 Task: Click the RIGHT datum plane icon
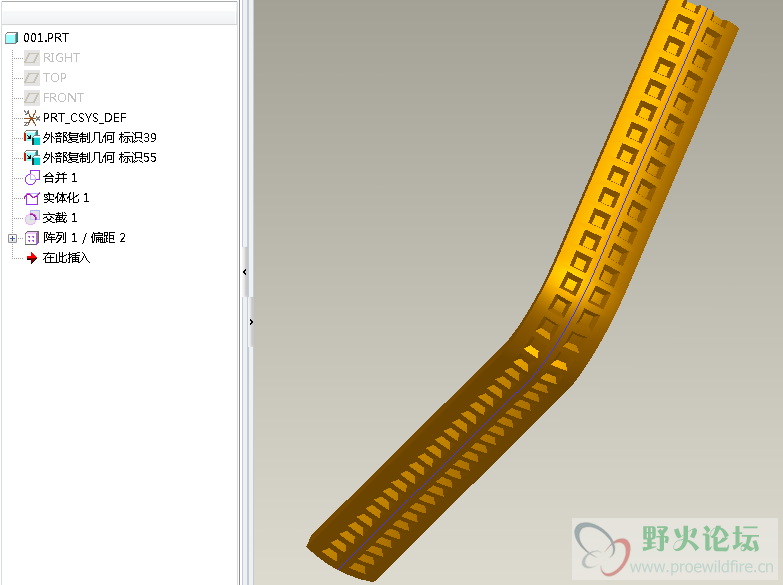[32, 58]
